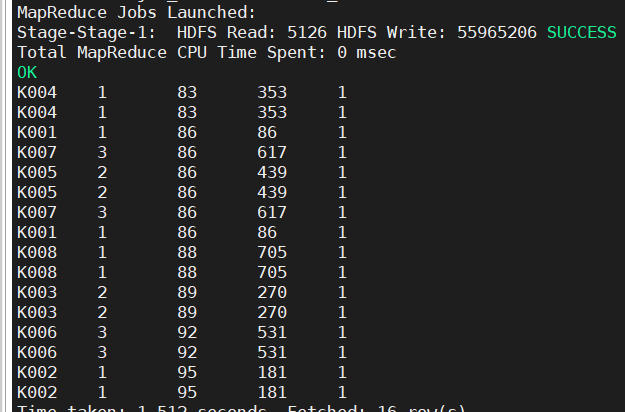Click K007 in the second K007 row
The height and width of the screenshot is (412, 625).
(37, 212)
